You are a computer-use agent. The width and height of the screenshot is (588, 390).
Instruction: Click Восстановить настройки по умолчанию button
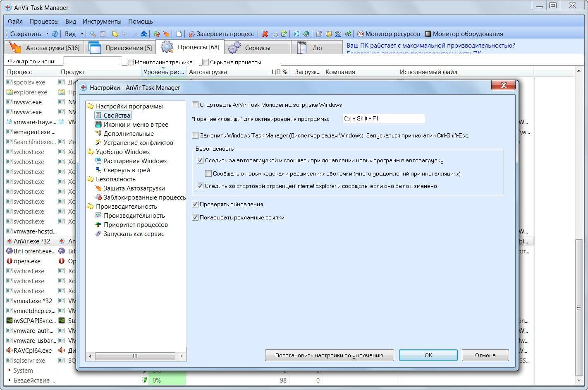coord(329,355)
